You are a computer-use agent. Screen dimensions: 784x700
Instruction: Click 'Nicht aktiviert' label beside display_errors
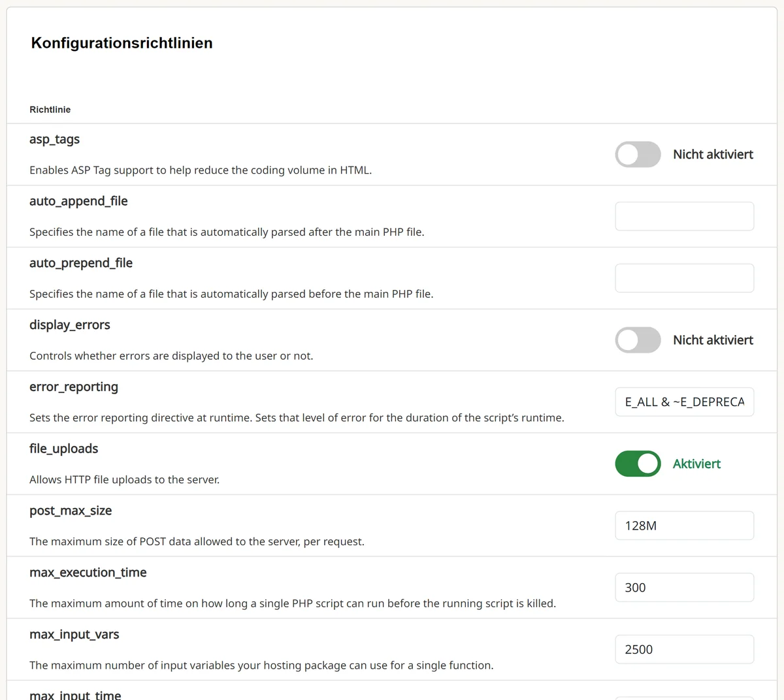click(x=713, y=340)
